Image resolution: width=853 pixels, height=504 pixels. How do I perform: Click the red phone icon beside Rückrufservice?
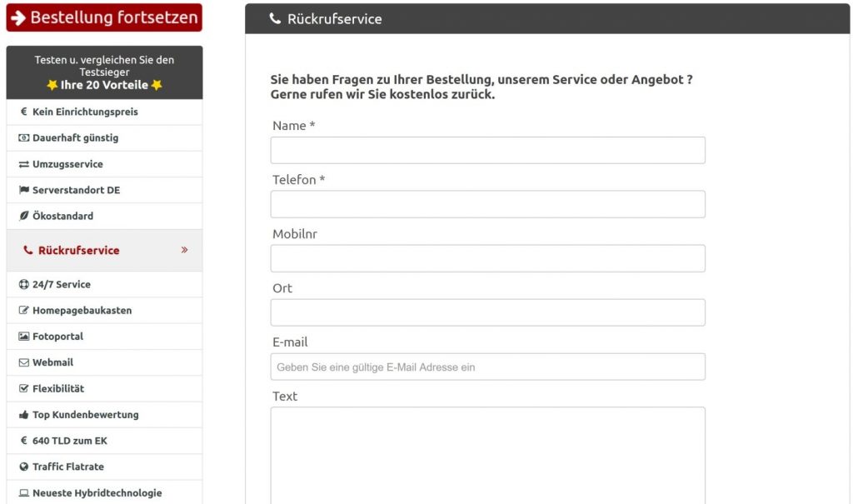click(x=27, y=251)
